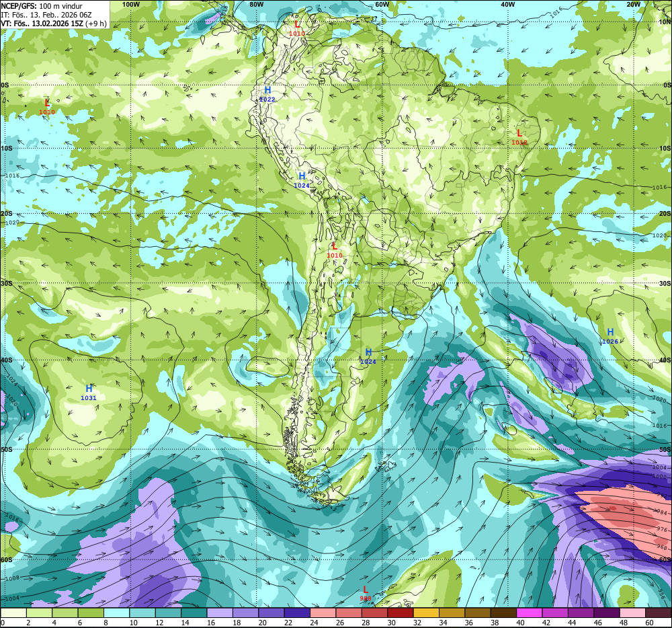
Task: Select the deep purple swatch between 46 and 48
Action: point(606,613)
